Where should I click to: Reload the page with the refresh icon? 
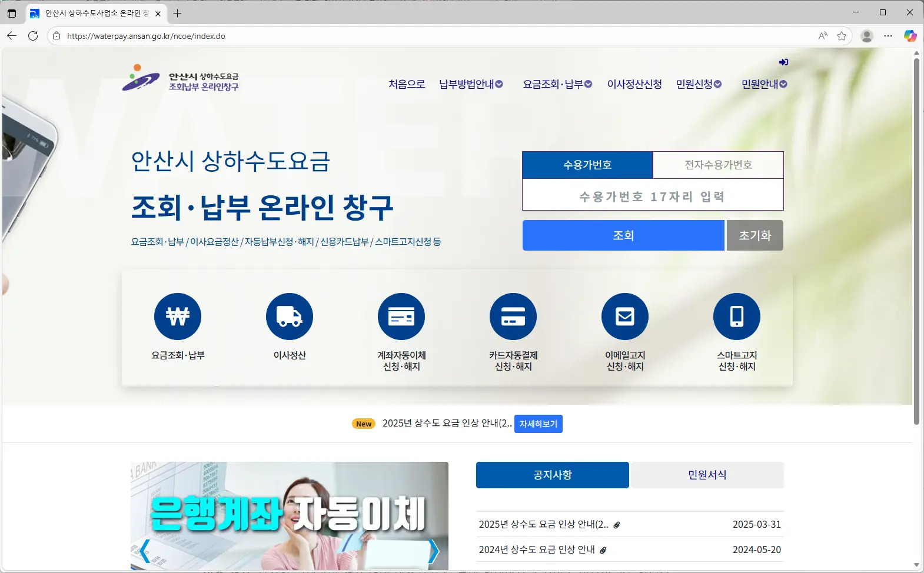pos(33,36)
